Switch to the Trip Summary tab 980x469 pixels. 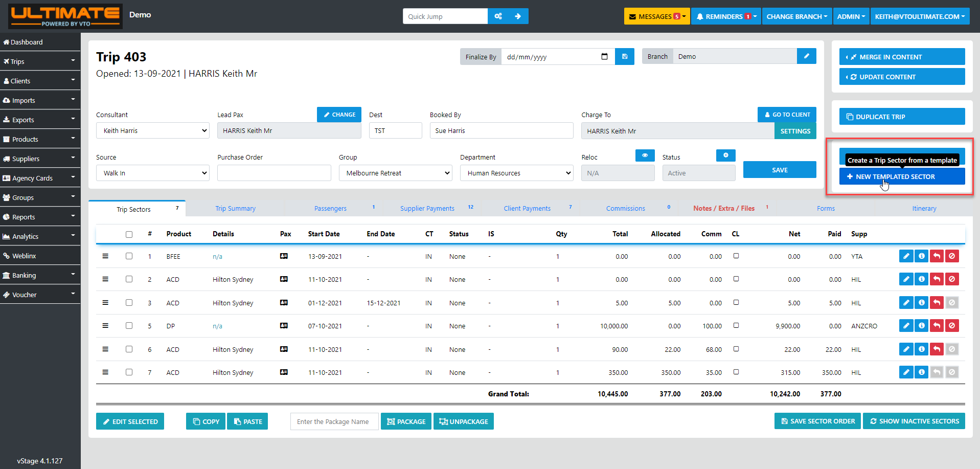[x=235, y=209]
